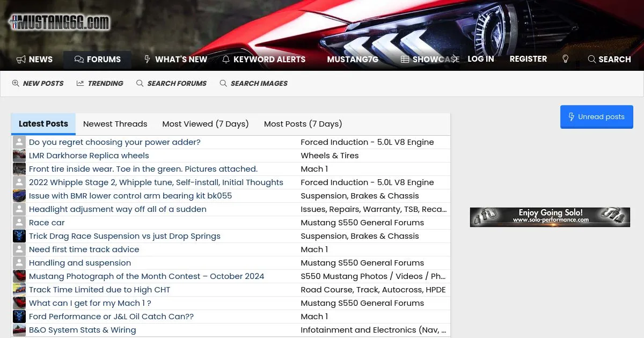The image size is (644, 338).
Task: Open 'Do you regret choosing your power adder?' thread
Action: 115,142
